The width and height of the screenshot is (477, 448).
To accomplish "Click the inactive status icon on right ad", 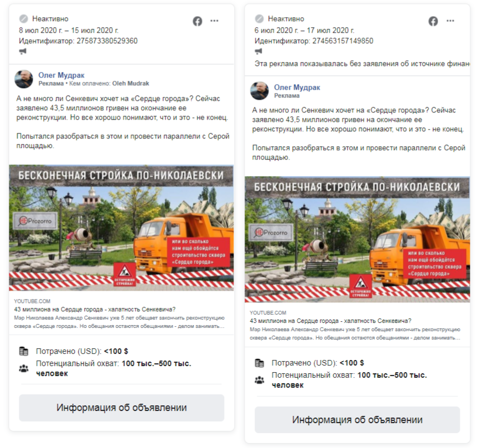I will [259, 19].
